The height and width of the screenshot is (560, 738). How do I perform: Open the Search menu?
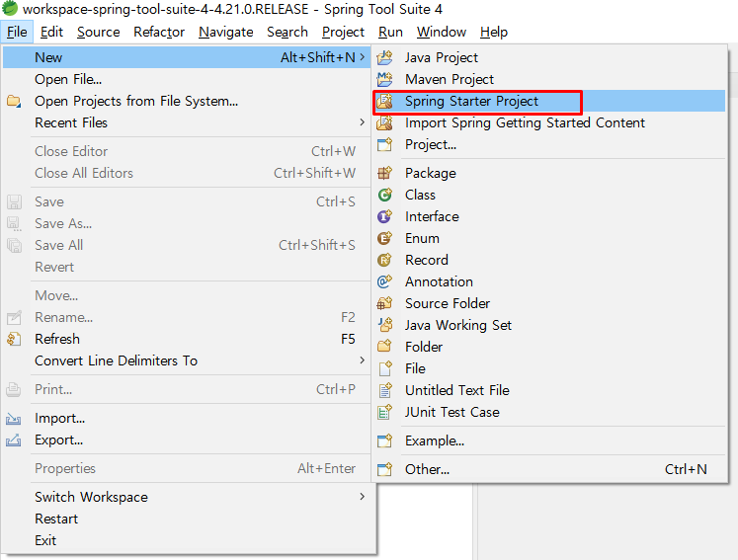287,32
